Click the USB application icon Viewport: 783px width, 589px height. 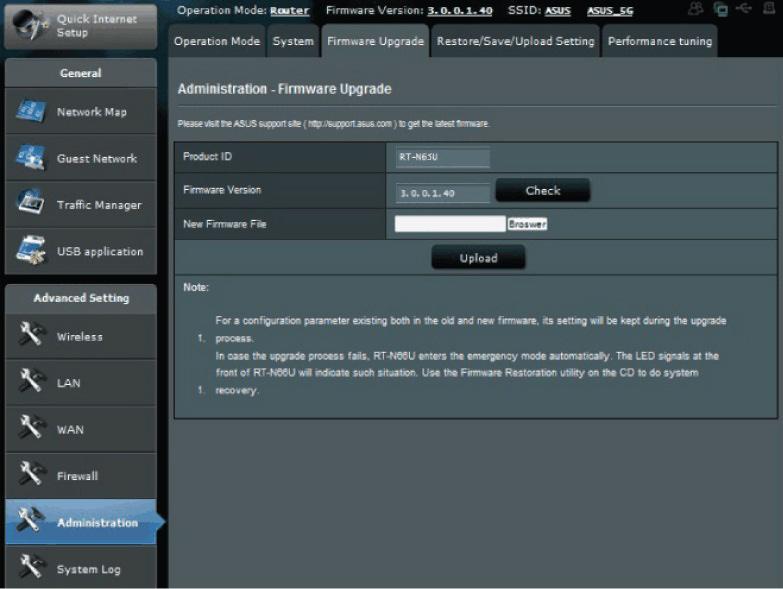(x=30, y=250)
